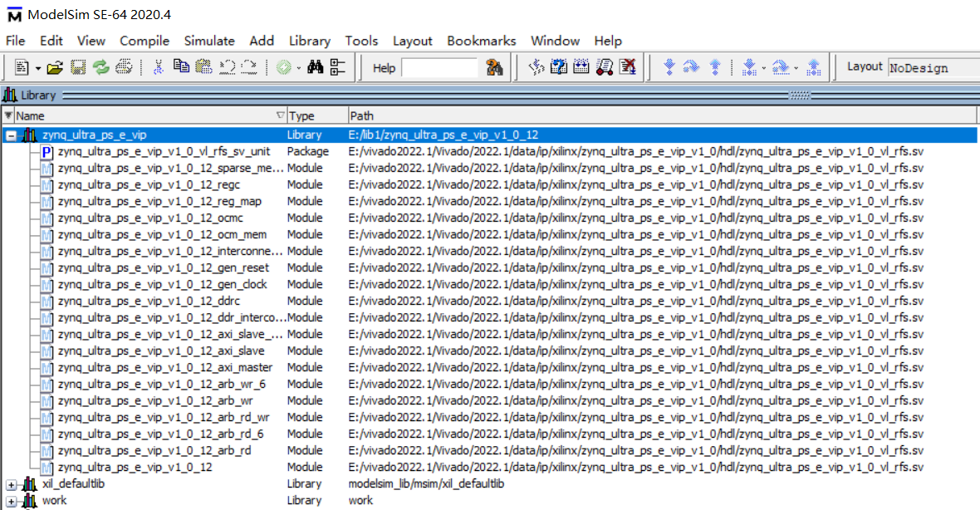The height and width of the screenshot is (510, 980).
Task: Click the green Reload arrows icon
Action: [100, 67]
